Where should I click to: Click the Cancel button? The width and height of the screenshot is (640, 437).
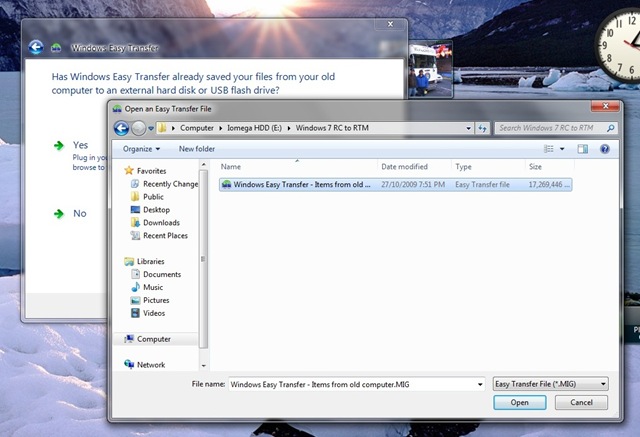(x=581, y=402)
